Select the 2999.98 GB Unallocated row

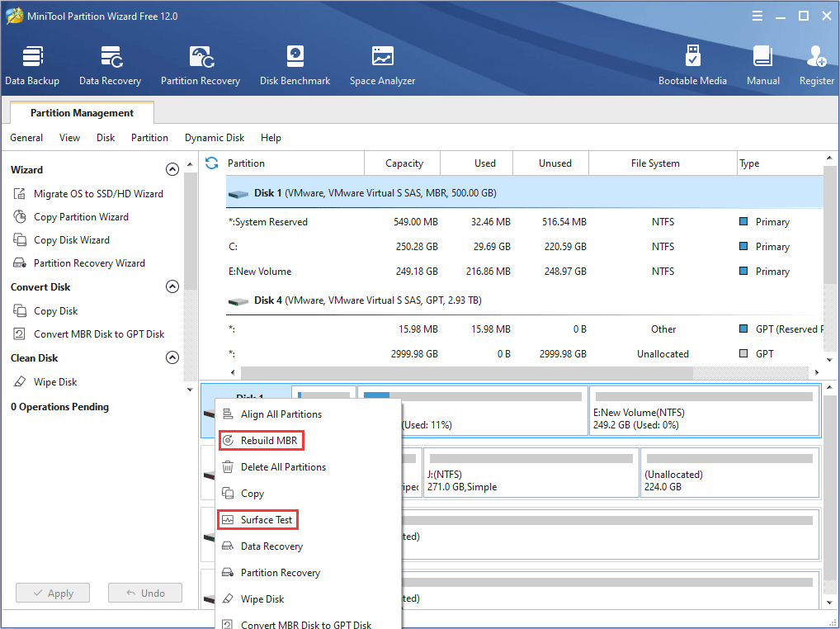tap(525, 353)
